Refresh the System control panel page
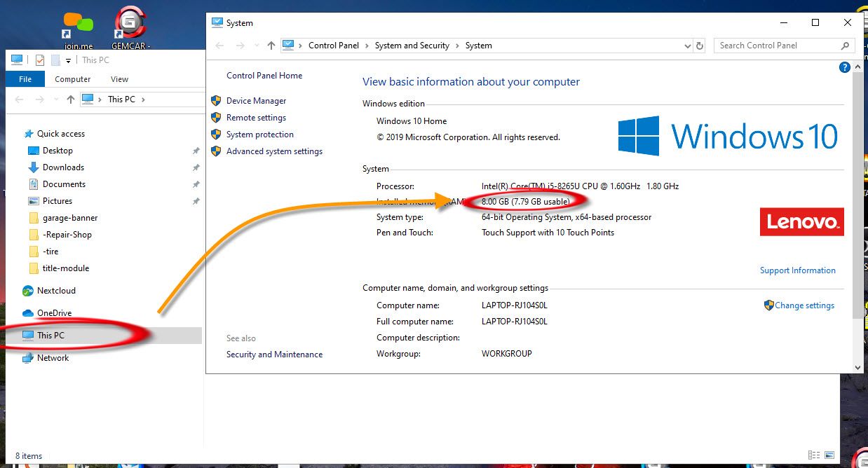 pyautogui.click(x=699, y=46)
